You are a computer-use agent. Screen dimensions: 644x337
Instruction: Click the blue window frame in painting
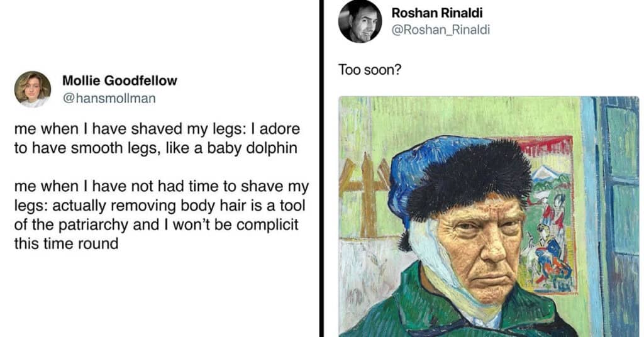[611, 217]
